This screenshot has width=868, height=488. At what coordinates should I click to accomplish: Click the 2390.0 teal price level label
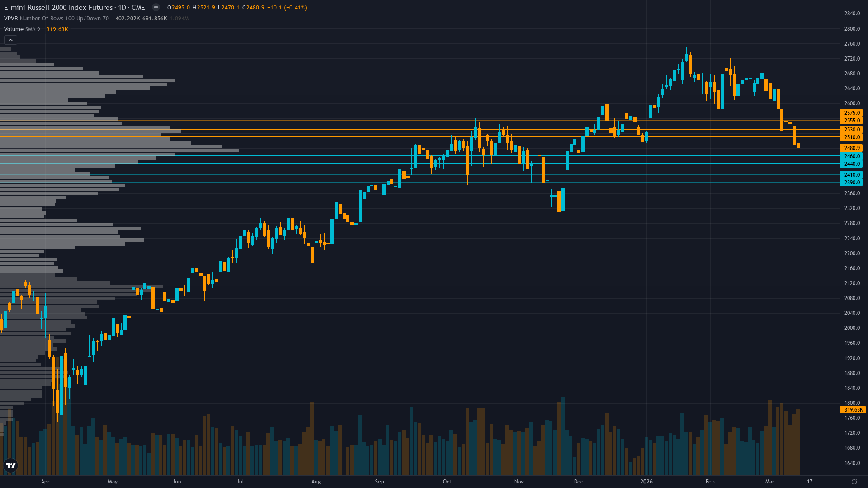click(x=851, y=183)
